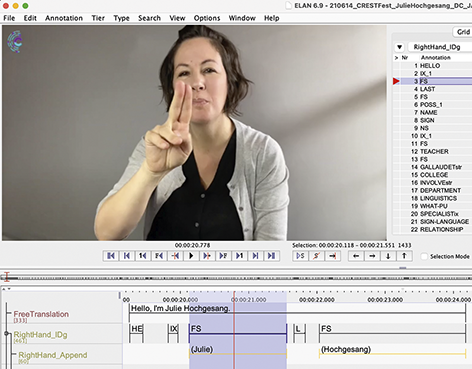Click the Nr column header

click(405, 58)
